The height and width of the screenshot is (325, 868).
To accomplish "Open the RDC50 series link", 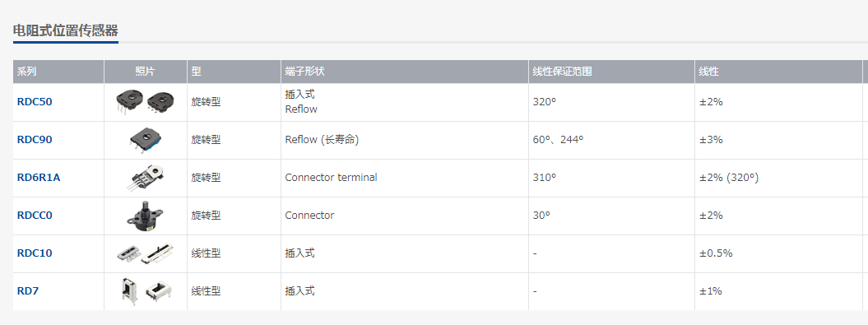I will click(x=35, y=102).
